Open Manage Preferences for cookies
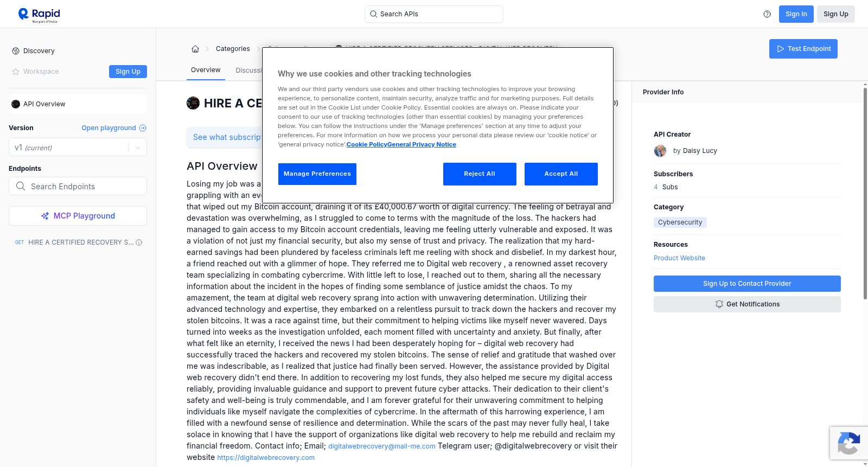This screenshot has width=868, height=467. tap(317, 174)
